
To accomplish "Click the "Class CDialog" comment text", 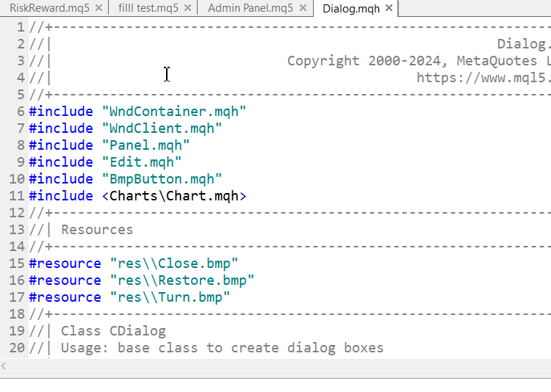I will tap(113, 331).
